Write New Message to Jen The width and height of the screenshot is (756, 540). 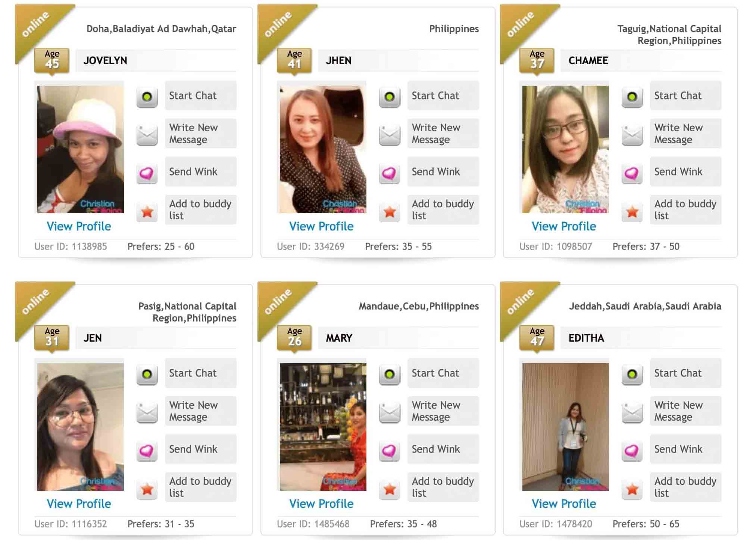(201, 411)
